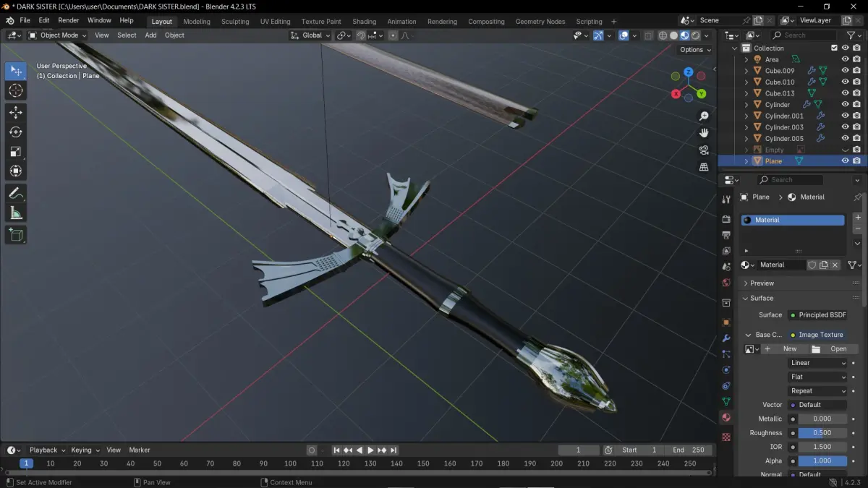The image size is (868, 488).
Task: Open the Scene properties tab
Action: (x=726, y=267)
